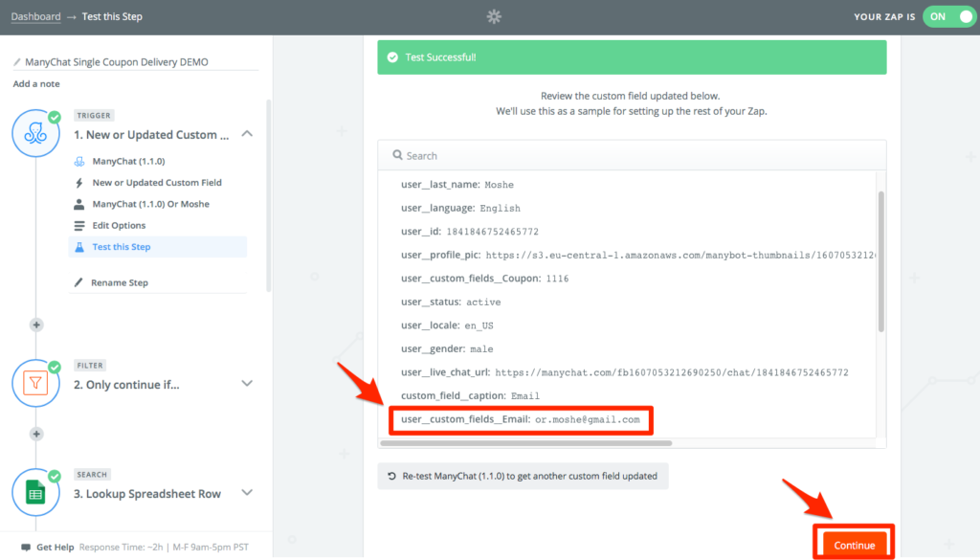Click the vertical scrollbar of sample data list
Viewport: 980px width, 560px height.
point(881,262)
